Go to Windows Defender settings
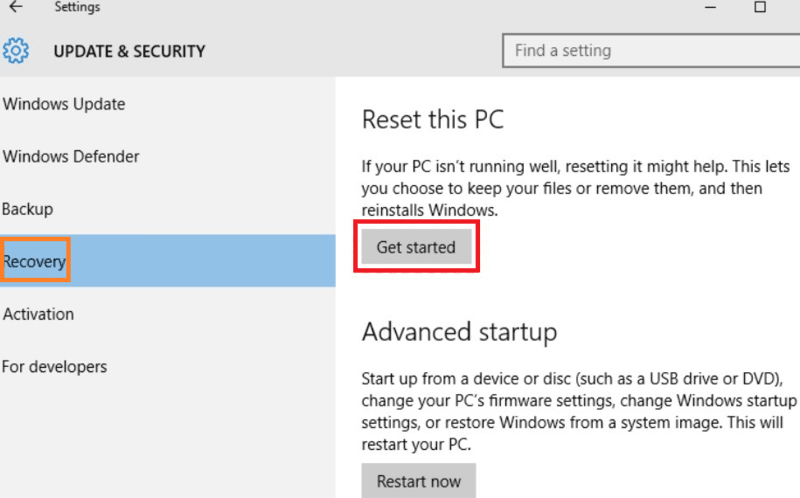Viewport: 800px width, 498px height. (71, 157)
